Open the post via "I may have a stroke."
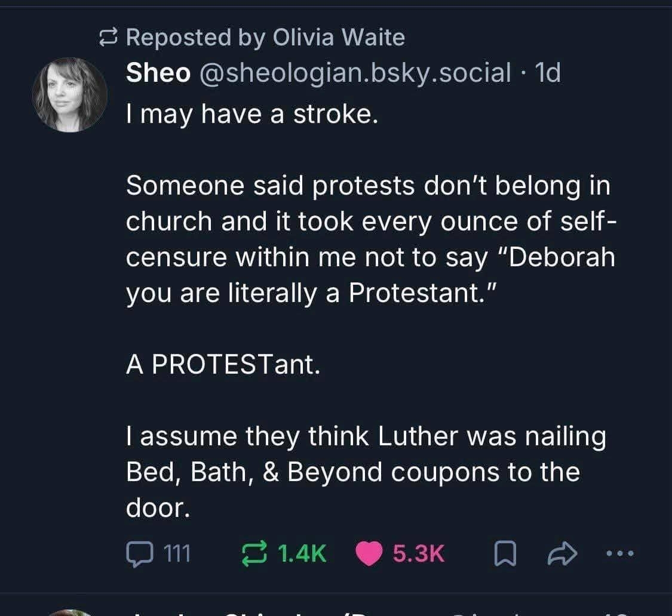 coord(251,113)
